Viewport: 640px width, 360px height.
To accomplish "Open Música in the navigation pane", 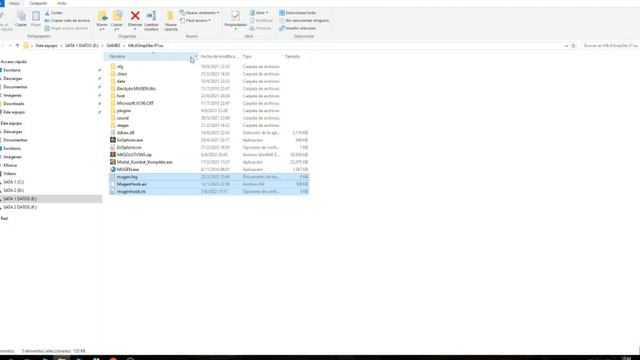I will coord(10,165).
